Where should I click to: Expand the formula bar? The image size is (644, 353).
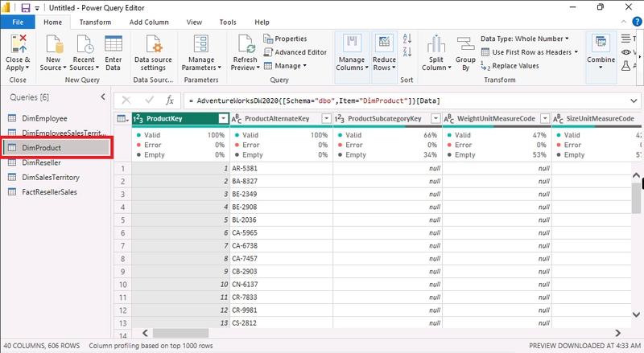pyautogui.click(x=634, y=101)
